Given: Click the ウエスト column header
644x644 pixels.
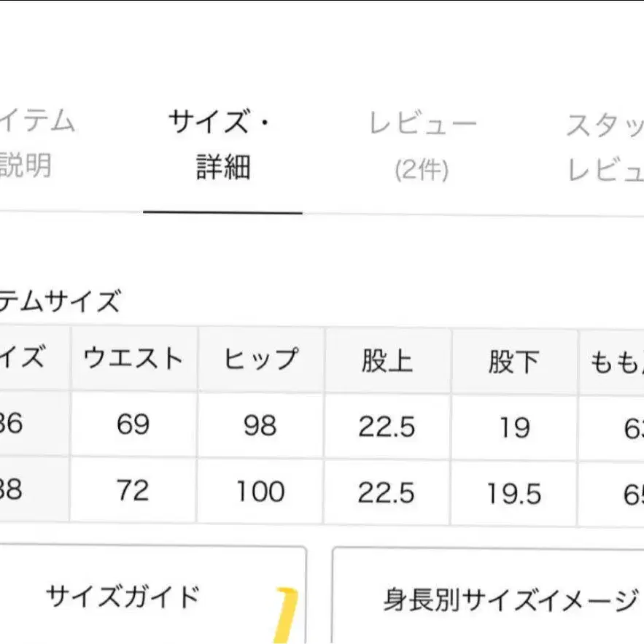Looking at the screenshot, I should pos(133,359).
